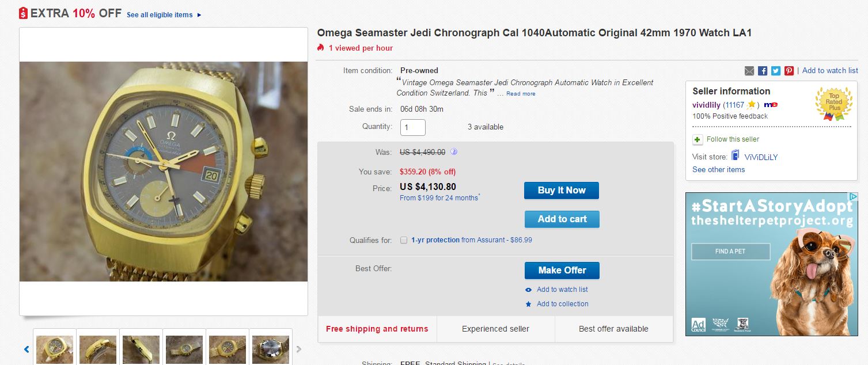This screenshot has width=868, height=365.
Task: Click the Buy It Now button
Action: (x=562, y=191)
